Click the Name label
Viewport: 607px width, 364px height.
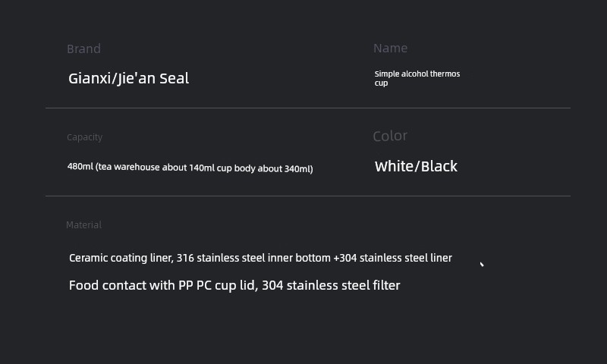(390, 48)
